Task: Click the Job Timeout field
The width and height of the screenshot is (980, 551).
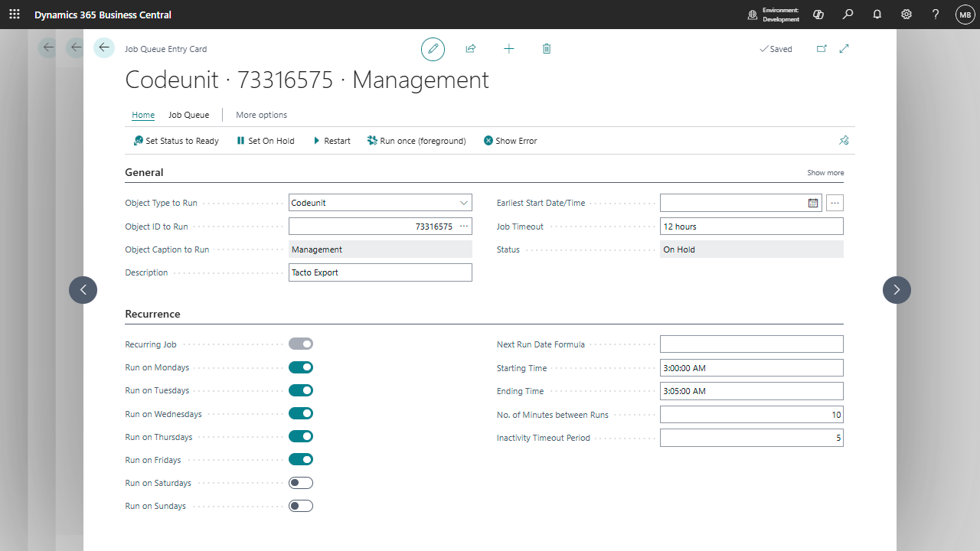Action: (752, 227)
